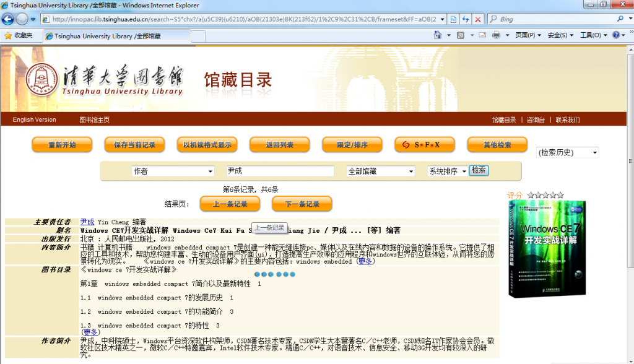Viewport: 634px width, 364px height.
Task: Click the search magnifier icon
Action: click(620, 19)
